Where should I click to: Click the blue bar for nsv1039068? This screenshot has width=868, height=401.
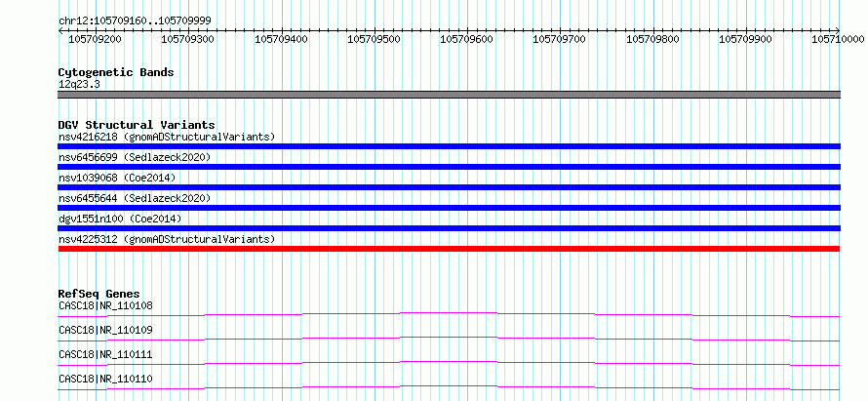(449, 187)
